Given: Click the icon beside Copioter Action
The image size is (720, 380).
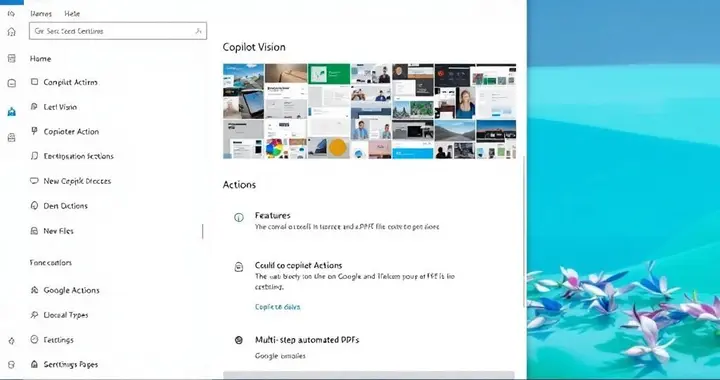Looking at the screenshot, I should coord(34,131).
